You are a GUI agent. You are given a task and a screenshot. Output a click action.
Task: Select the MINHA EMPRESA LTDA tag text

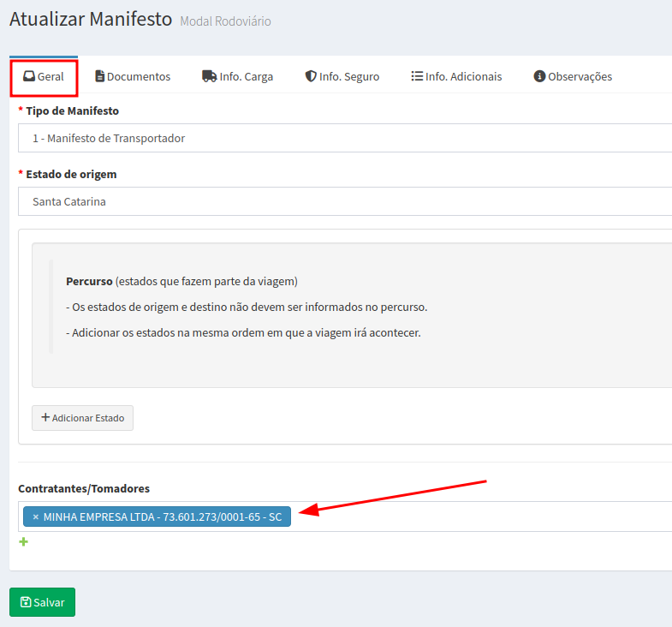pyautogui.click(x=163, y=517)
